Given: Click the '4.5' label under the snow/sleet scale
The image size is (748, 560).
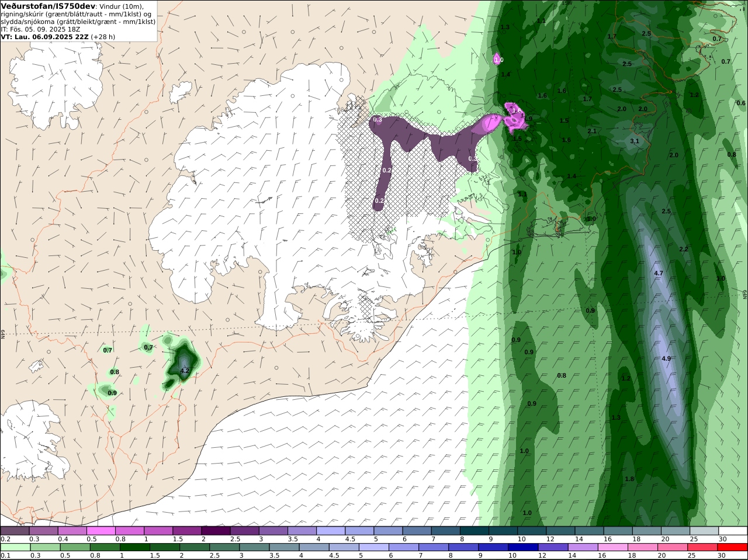Looking at the screenshot, I should [350, 539].
